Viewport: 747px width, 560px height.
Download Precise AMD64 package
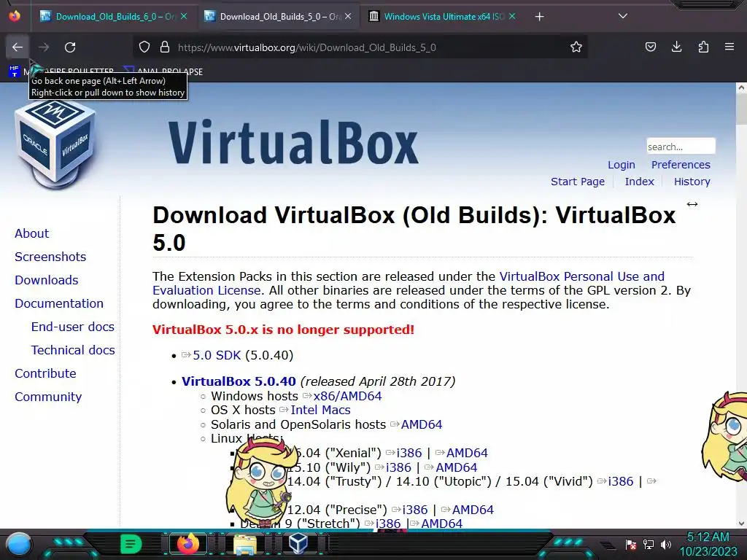point(473,510)
